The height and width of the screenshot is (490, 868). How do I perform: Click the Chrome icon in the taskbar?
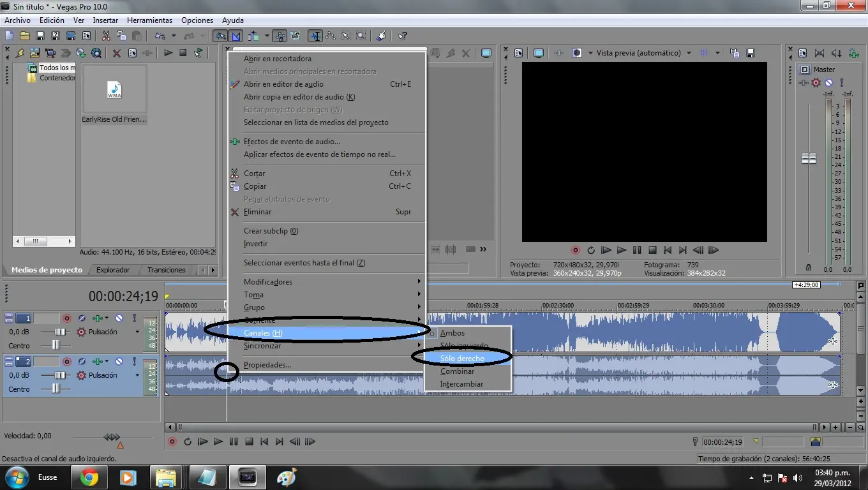coord(89,477)
